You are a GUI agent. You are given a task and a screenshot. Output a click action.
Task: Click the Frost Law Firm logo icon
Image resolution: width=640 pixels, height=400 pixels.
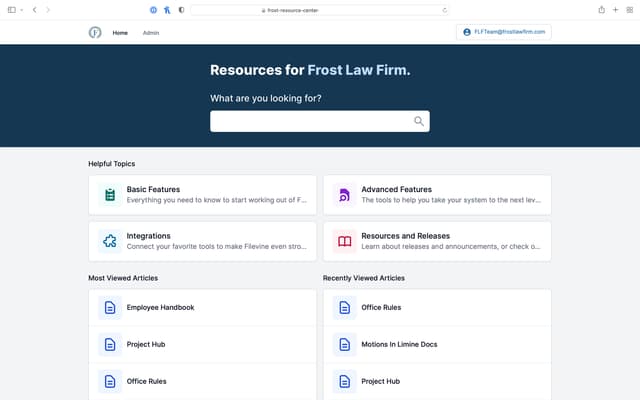95,32
